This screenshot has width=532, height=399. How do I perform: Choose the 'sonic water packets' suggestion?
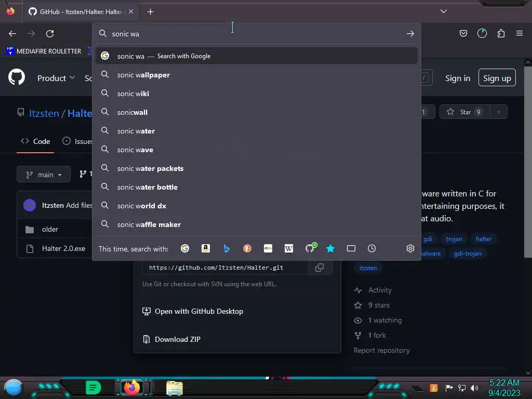(x=257, y=168)
